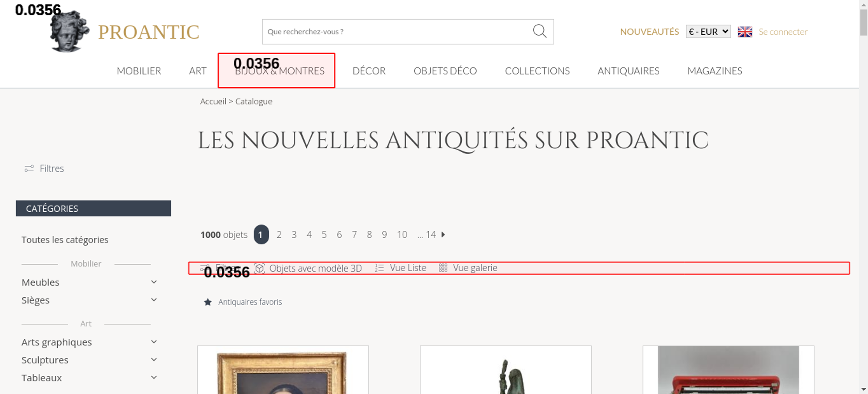
Task: Open the OBJETS DÉCO menu
Action: 445,71
